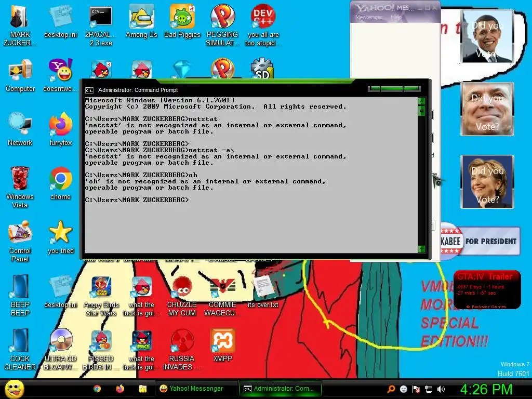Open CHUZZLE MY CUM desktop icon
Screen dimensions: 532x399
(182, 297)
